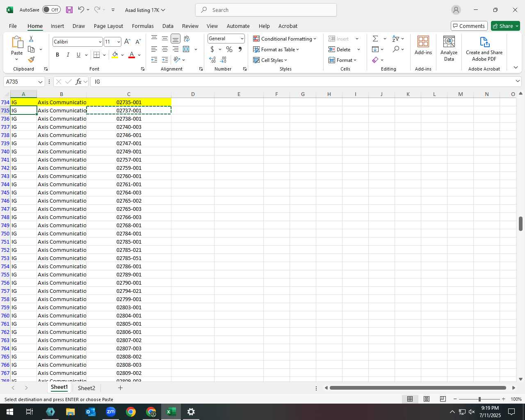The image size is (525, 420).
Task: Open the Comments pane
Action: point(469,26)
